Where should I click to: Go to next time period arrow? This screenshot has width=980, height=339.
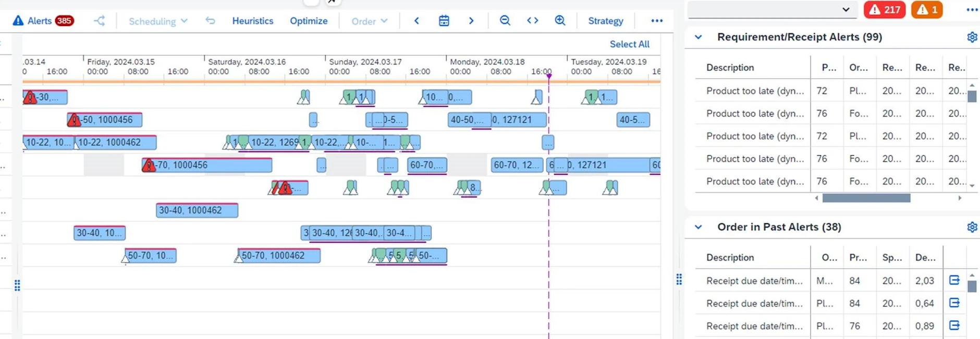pos(471,21)
